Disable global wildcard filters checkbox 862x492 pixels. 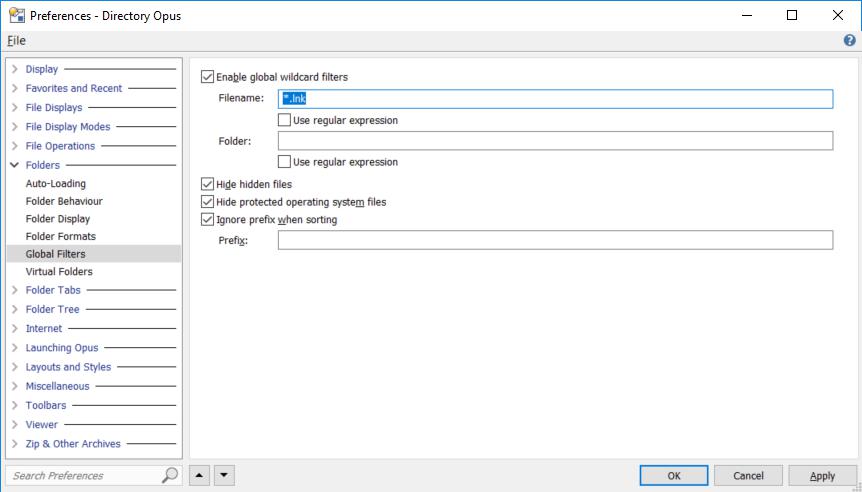point(207,77)
